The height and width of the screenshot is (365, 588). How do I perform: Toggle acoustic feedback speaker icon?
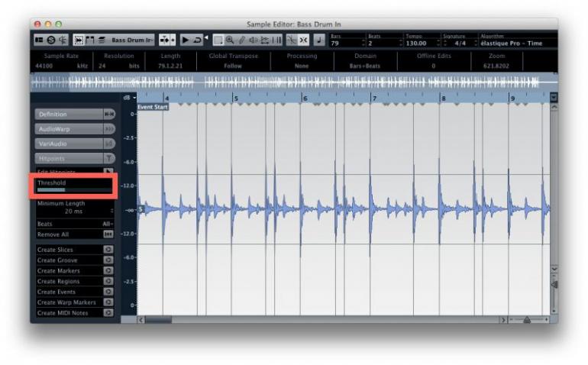click(63, 40)
